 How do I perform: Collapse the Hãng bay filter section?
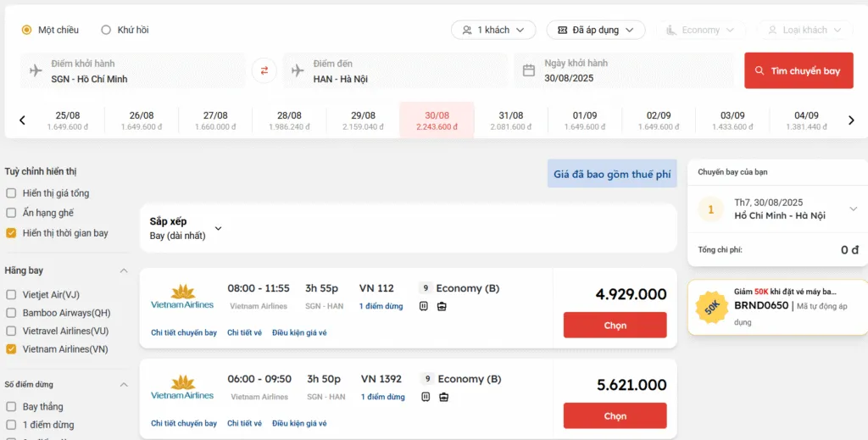click(x=124, y=270)
